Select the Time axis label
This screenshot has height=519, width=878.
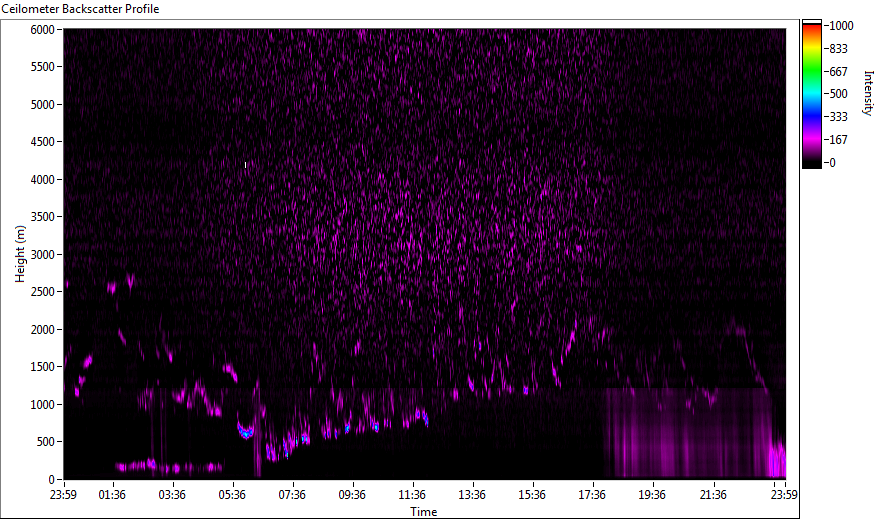click(423, 511)
